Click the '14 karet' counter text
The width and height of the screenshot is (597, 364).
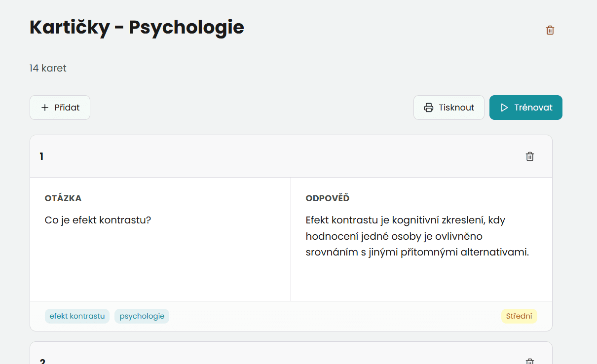coord(47,68)
